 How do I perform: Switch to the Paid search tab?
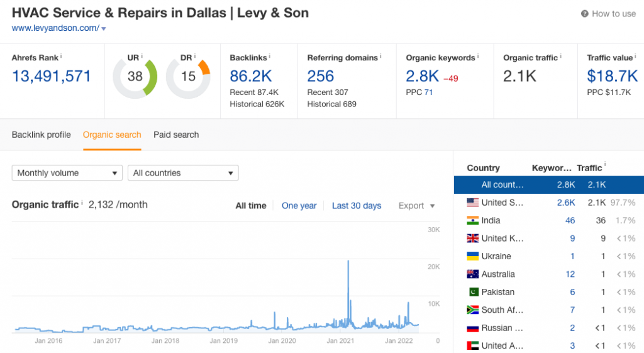pos(176,135)
